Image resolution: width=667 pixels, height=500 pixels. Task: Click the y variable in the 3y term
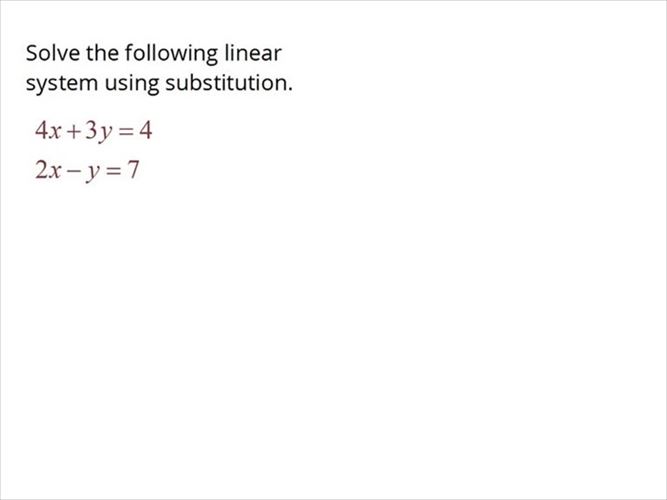tap(105, 134)
